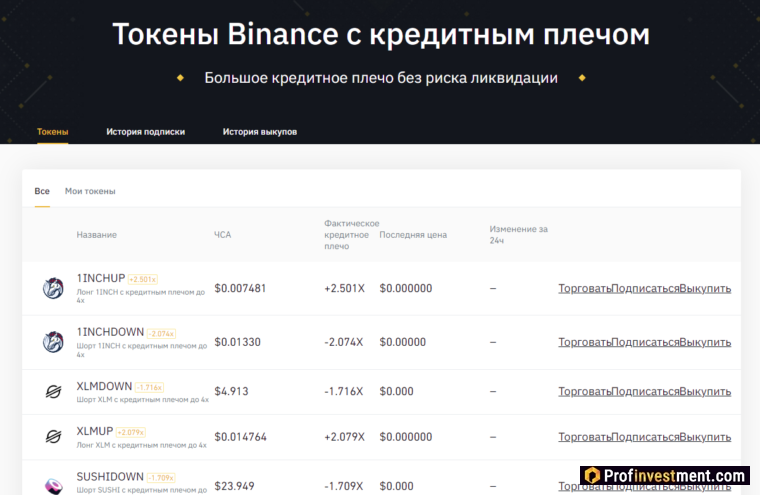Click the $0.014764 ЧСА value
The height and width of the screenshot is (495, 760).
point(240,437)
